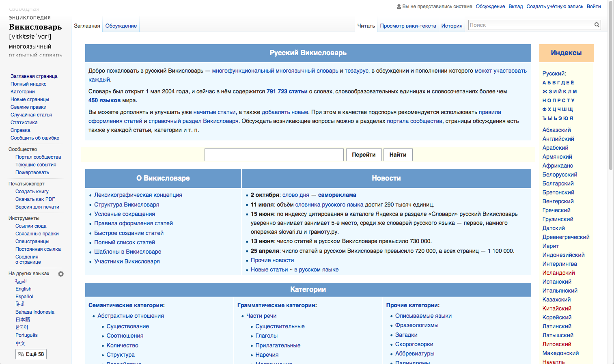Click the user icon beside login notice

tap(399, 6)
